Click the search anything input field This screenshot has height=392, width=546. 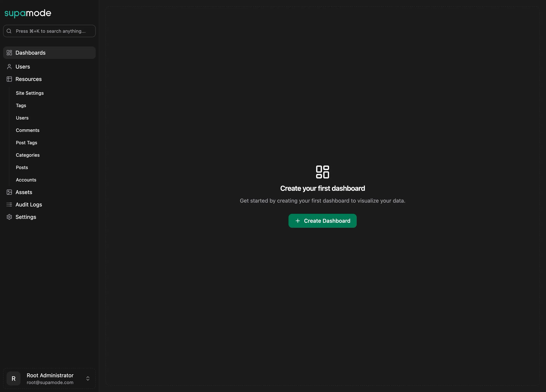tap(49, 31)
